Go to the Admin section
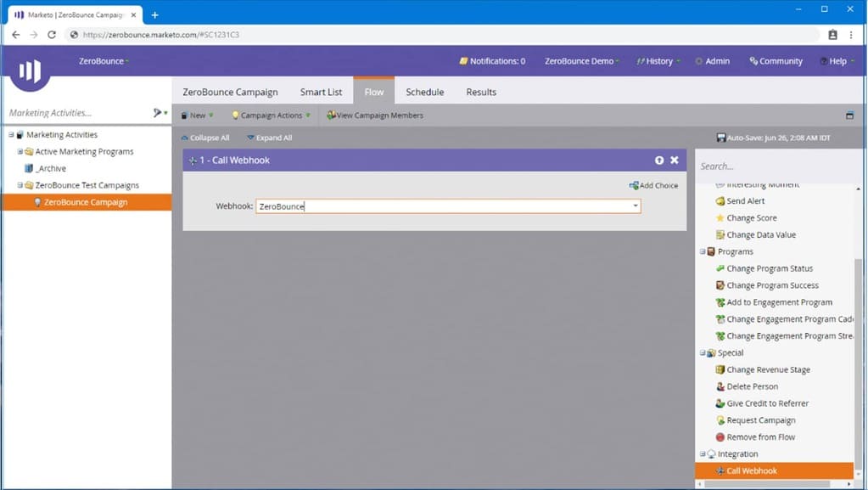 point(713,61)
